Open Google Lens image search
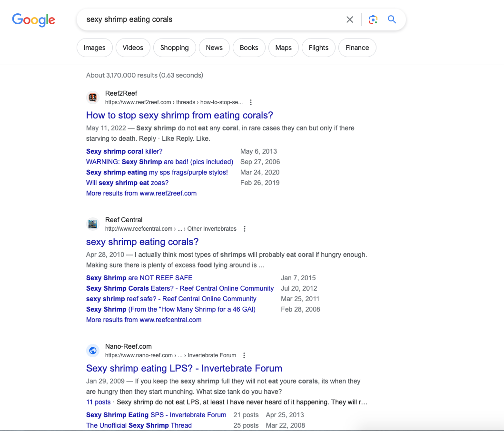The image size is (504, 431). click(x=373, y=20)
